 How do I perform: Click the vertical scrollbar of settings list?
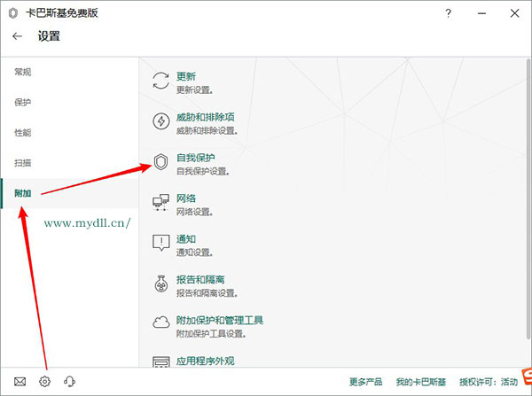click(x=528, y=198)
